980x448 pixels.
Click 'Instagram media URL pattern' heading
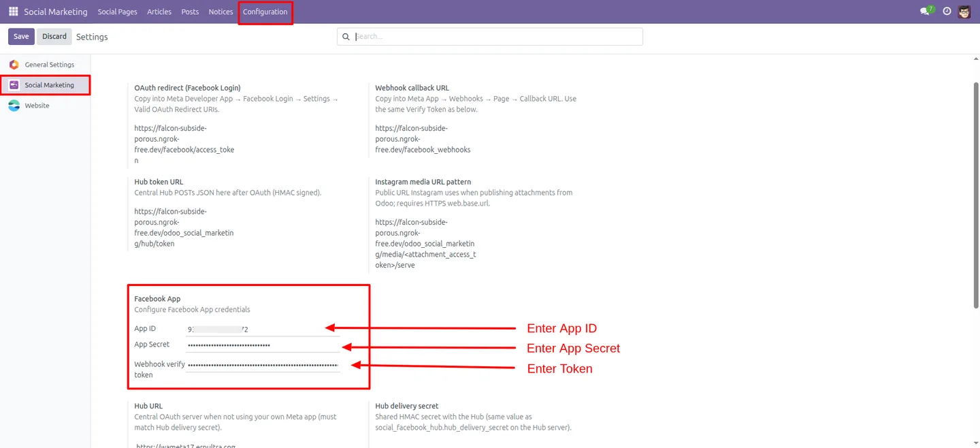423,182
